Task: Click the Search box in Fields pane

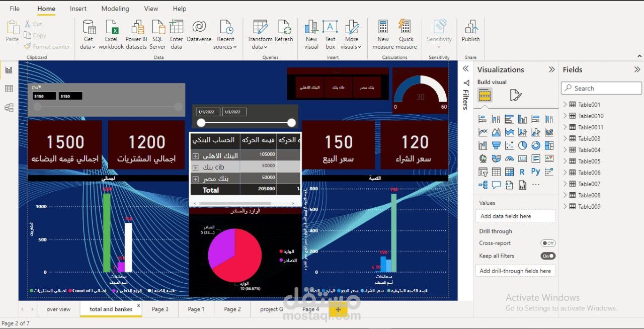Action: point(601,88)
